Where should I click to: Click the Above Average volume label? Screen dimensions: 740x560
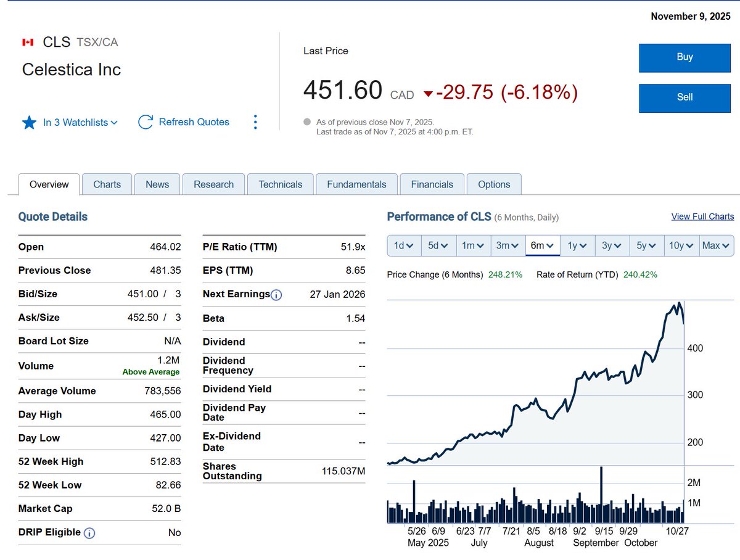tap(151, 372)
